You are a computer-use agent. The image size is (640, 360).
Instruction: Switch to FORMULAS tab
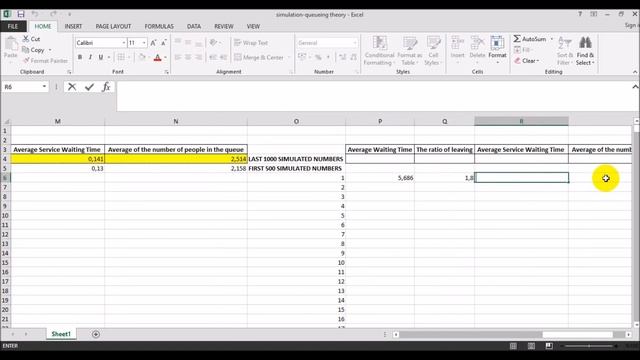point(159,26)
